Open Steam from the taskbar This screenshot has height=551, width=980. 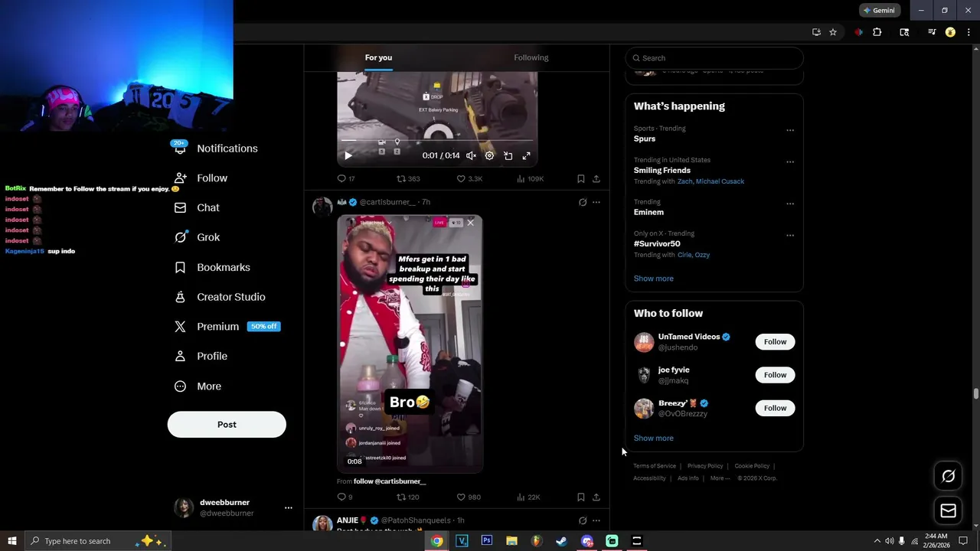coord(561,541)
